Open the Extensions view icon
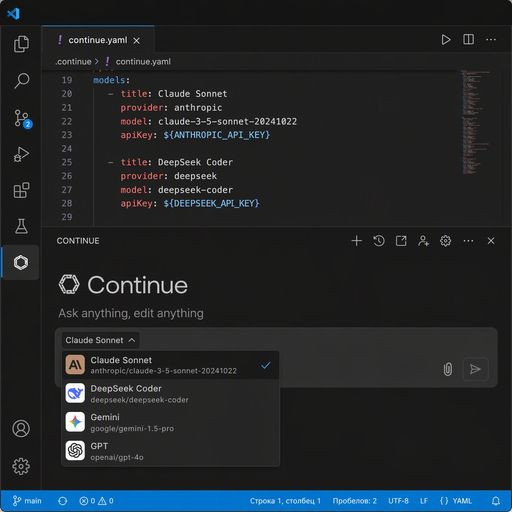512x512 pixels. click(x=21, y=190)
